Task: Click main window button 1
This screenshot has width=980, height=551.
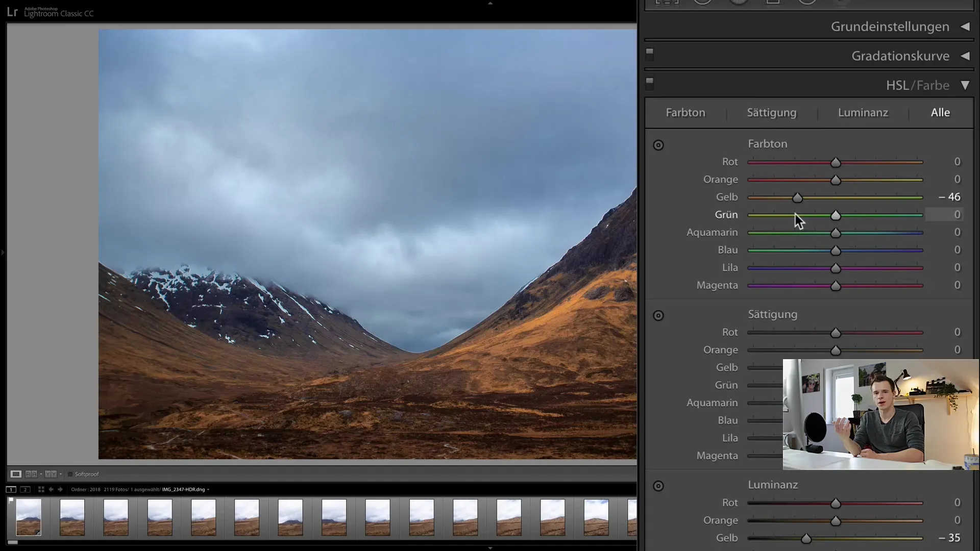Action: (11, 489)
